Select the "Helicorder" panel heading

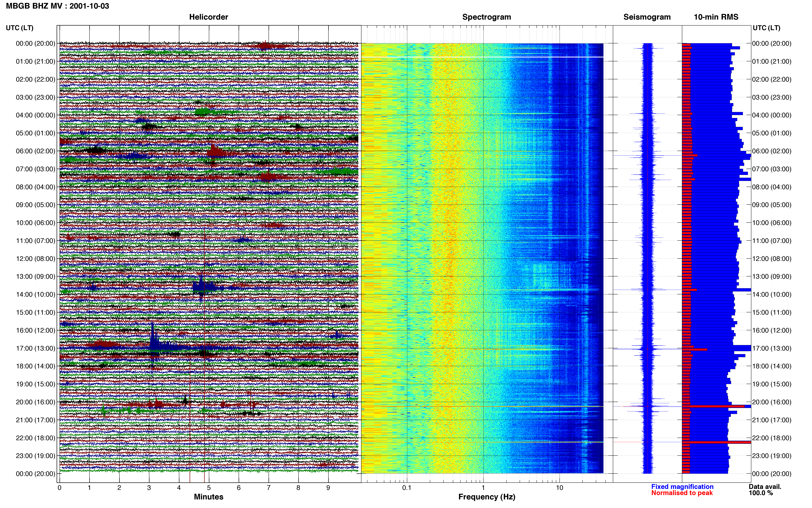pyautogui.click(x=208, y=17)
